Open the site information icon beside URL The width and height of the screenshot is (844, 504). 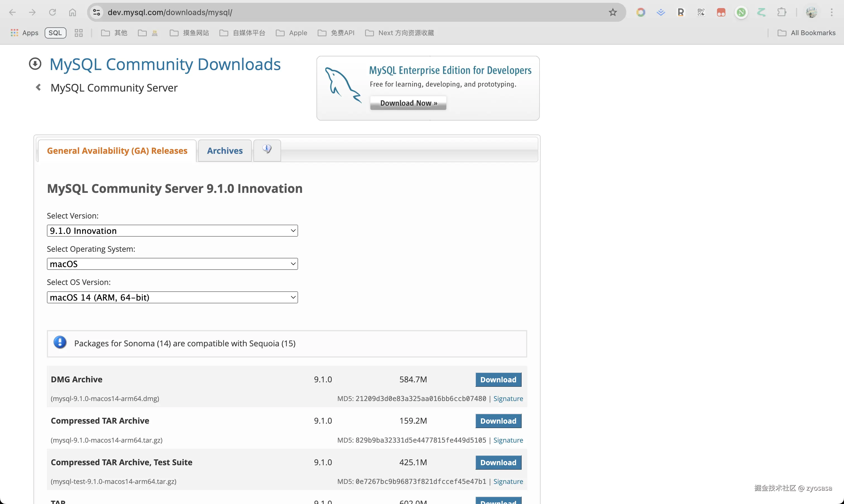point(97,13)
